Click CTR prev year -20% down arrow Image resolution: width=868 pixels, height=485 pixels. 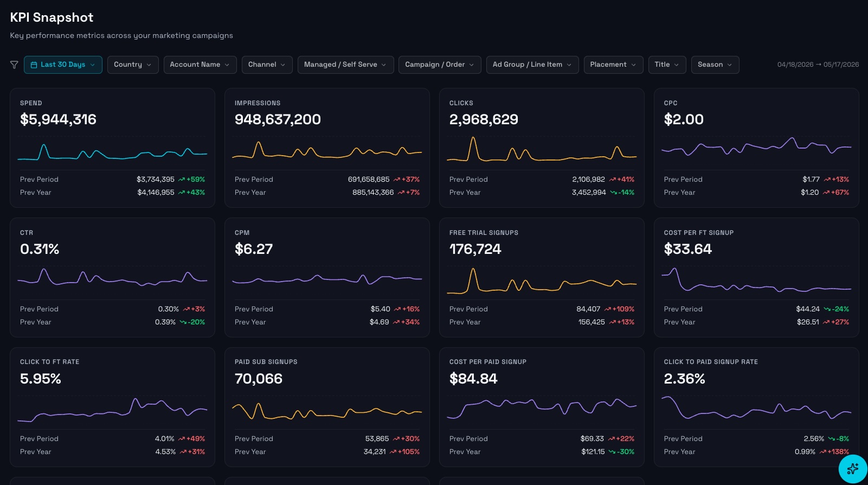(183, 322)
